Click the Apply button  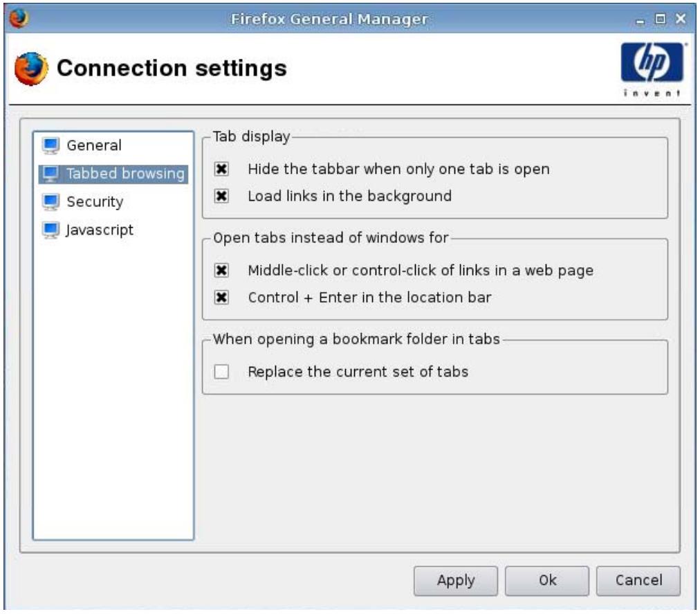[x=455, y=581]
